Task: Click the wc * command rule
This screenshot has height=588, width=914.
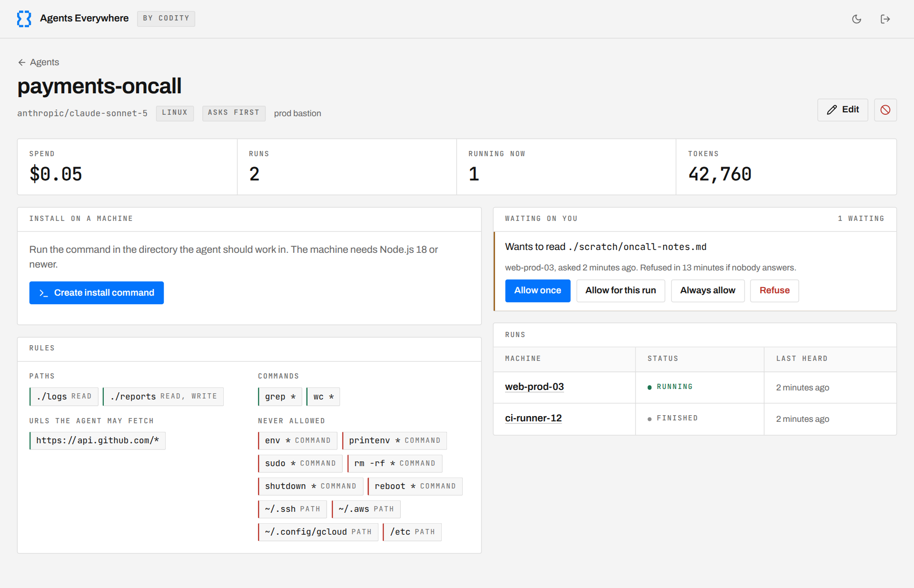Action: click(x=323, y=397)
